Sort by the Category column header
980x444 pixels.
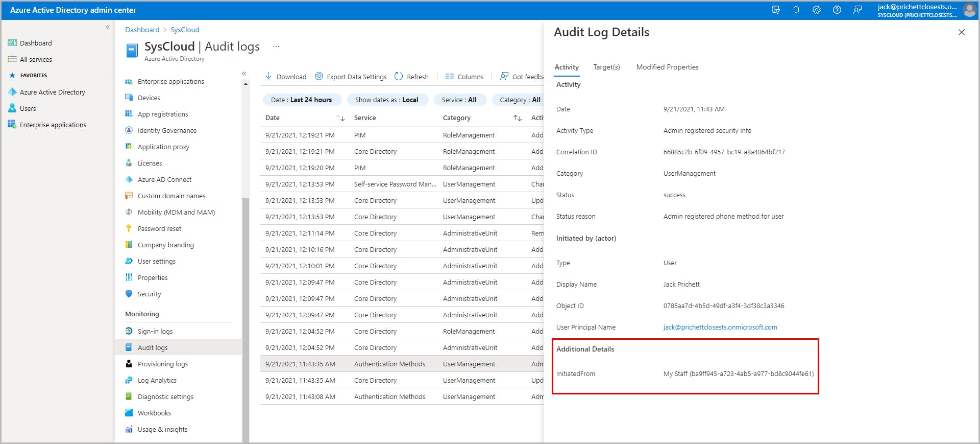[482, 118]
